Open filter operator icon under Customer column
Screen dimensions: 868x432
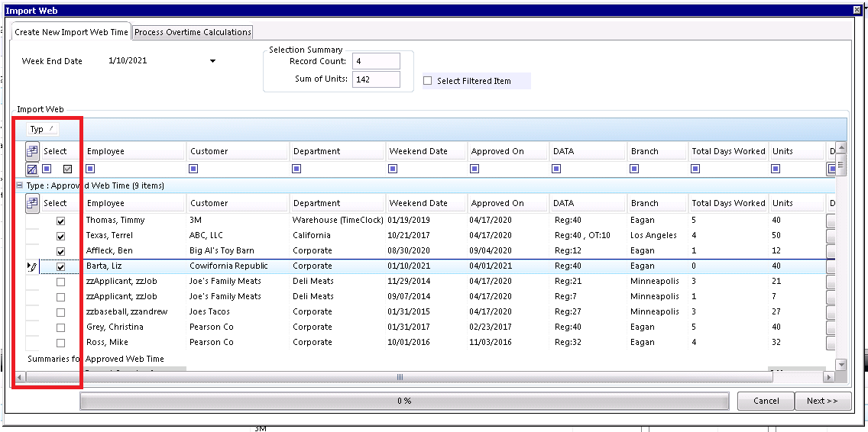click(x=194, y=169)
